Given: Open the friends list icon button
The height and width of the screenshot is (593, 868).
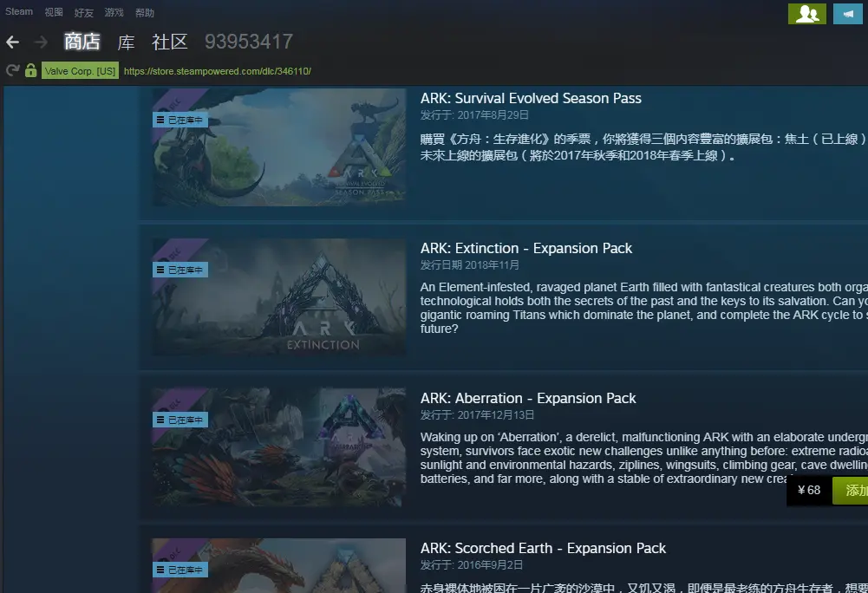Looking at the screenshot, I should point(807,14).
